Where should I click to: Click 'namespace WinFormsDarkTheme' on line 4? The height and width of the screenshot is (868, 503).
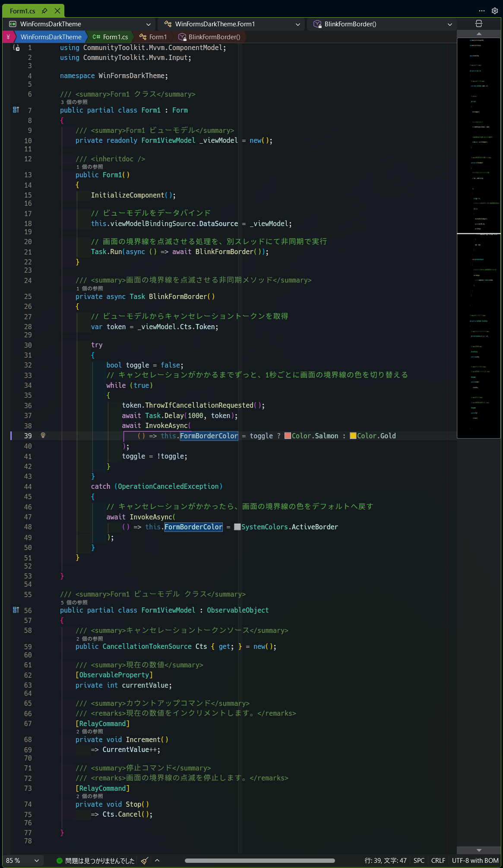point(112,75)
